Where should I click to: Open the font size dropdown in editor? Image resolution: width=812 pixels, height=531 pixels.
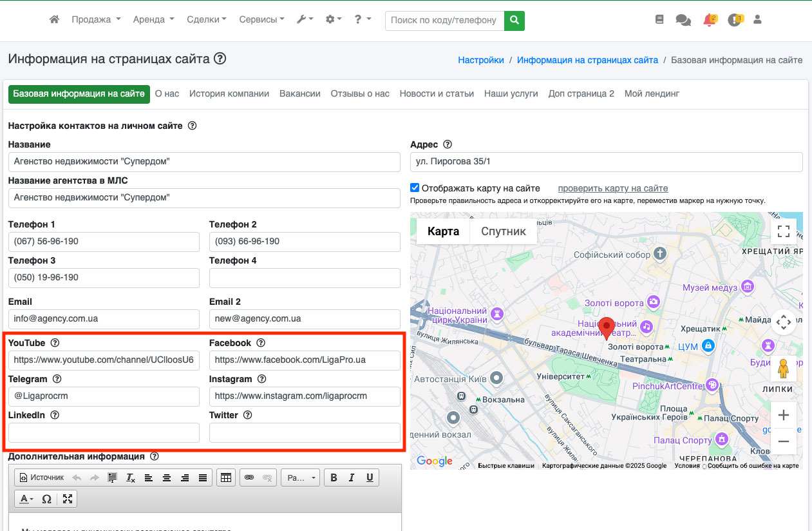click(x=300, y=478)
